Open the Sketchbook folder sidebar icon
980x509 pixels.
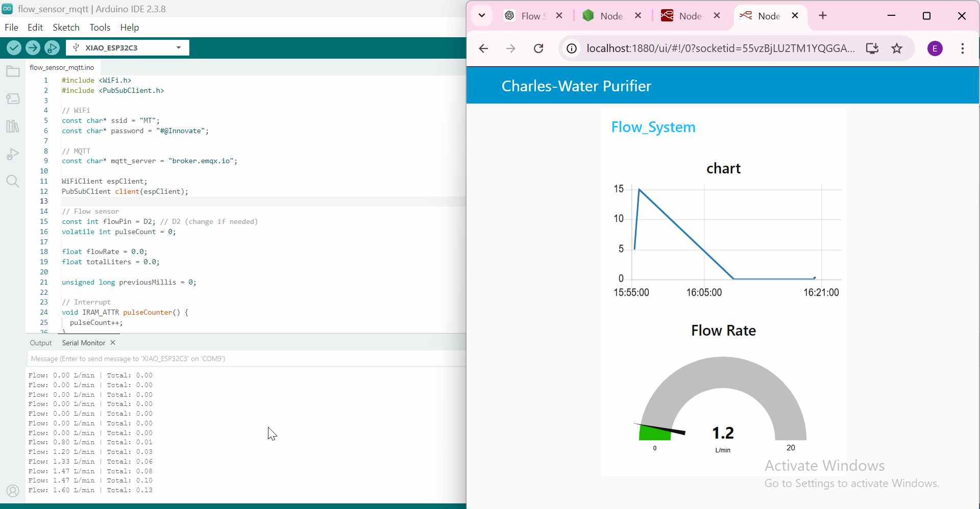13,72
